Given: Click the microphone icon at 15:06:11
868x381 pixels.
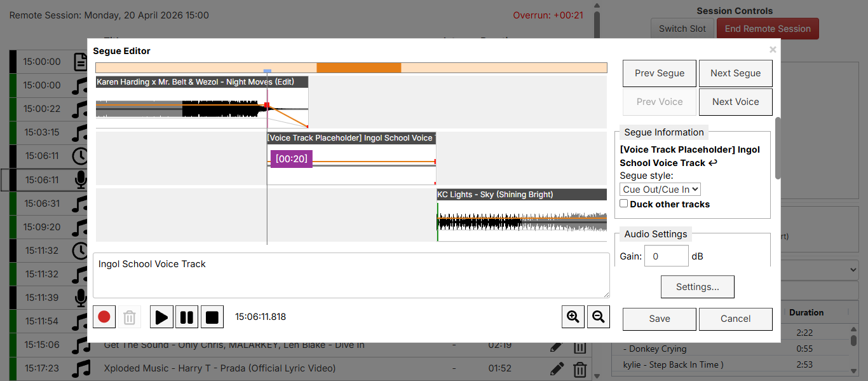Looking at the screenshot, I should coord(80,180).
